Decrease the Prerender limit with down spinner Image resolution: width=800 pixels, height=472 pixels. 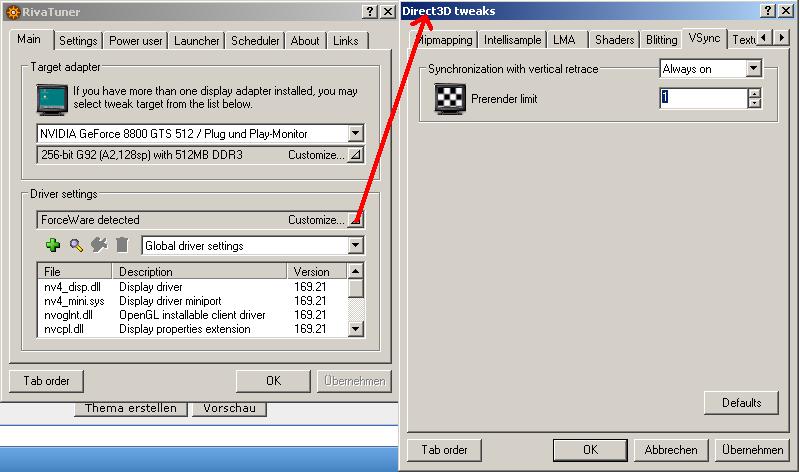tap(754, 103)
